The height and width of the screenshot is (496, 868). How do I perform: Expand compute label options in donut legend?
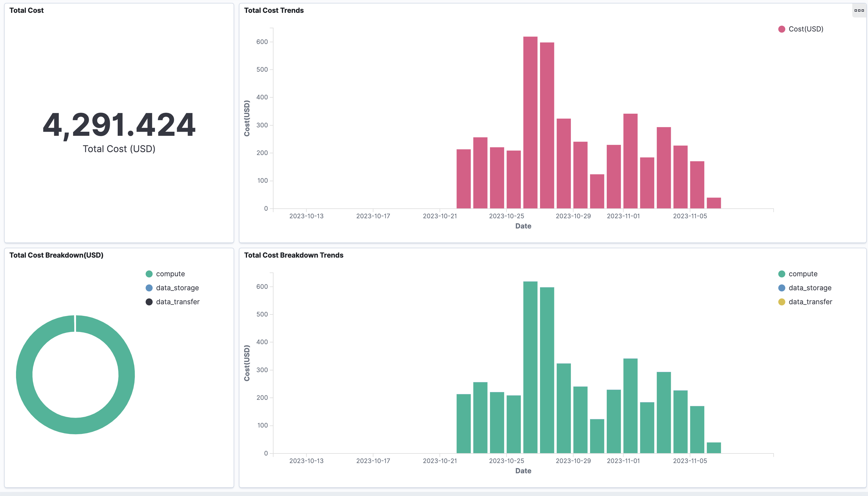click(170, 274)
